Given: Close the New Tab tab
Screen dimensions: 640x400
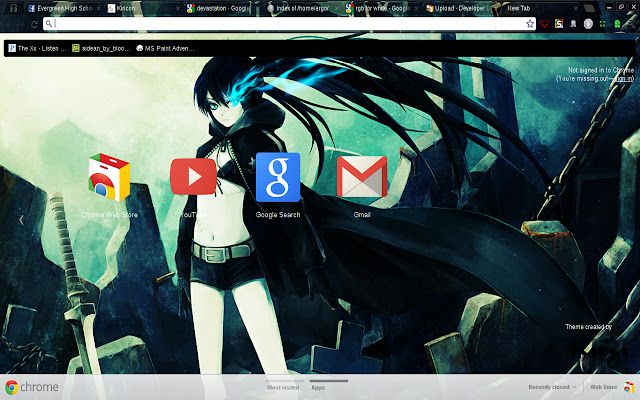Looking at the screenshot, I should pos(575,8).
